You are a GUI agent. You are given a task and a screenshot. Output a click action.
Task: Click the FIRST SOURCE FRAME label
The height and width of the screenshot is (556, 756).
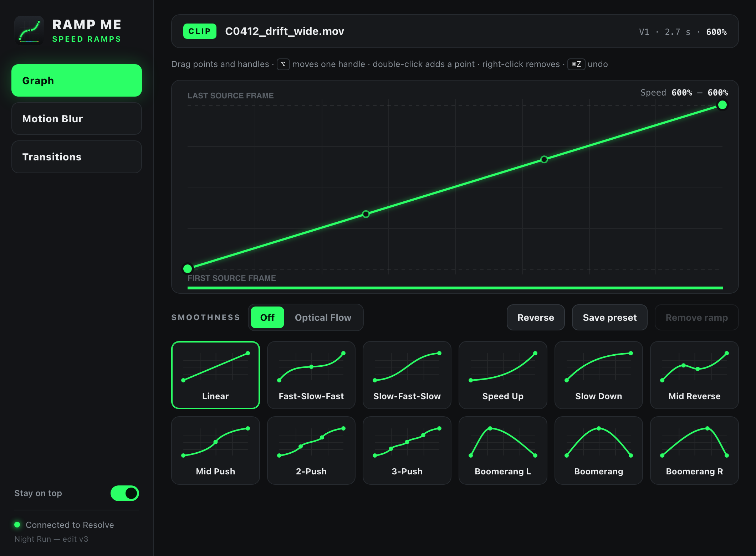[x=232, y=278]
